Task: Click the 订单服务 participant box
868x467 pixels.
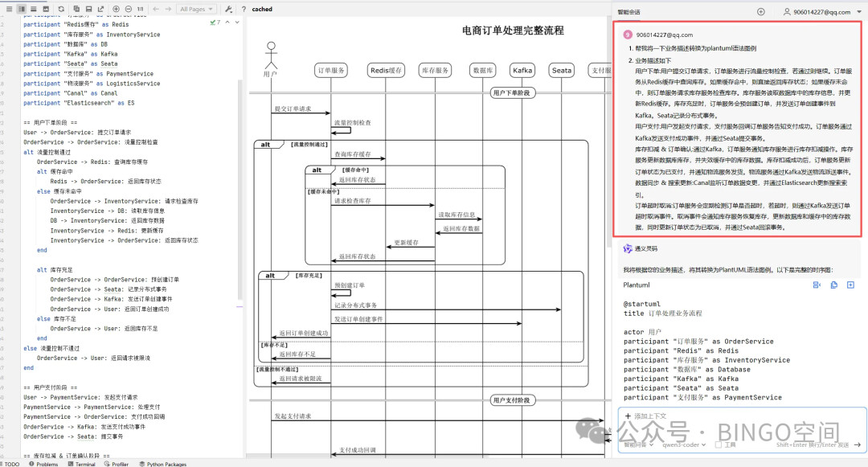Action: [x=331, y=70]
